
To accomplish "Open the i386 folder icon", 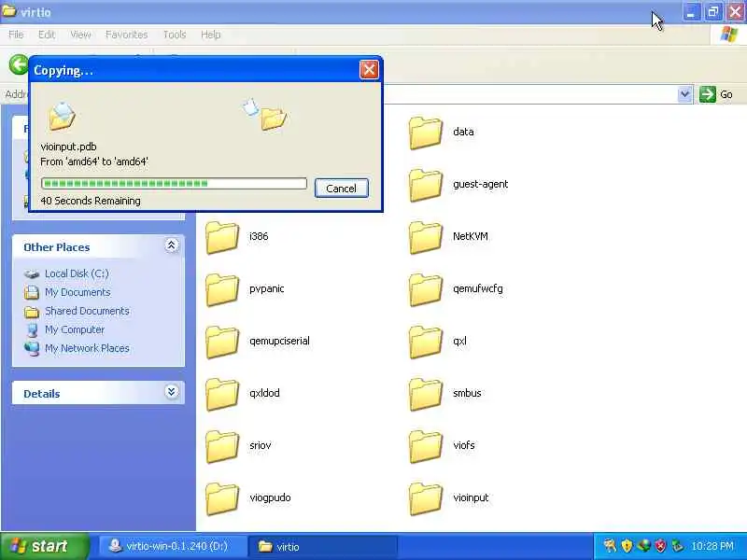I will (222, 237).
